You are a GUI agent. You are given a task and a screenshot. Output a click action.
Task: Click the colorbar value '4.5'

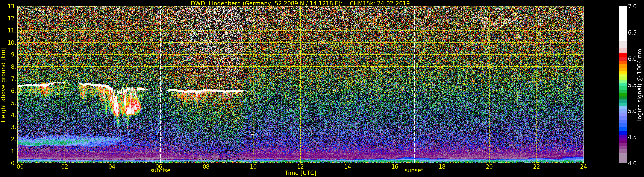(632, 137)
